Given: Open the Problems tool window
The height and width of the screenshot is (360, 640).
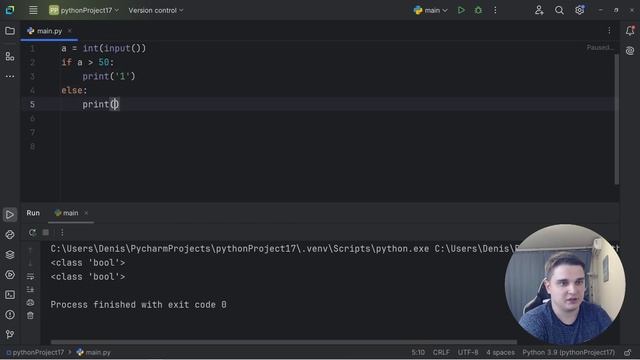Looking at the screenshot, I should (x=10, y=315).
